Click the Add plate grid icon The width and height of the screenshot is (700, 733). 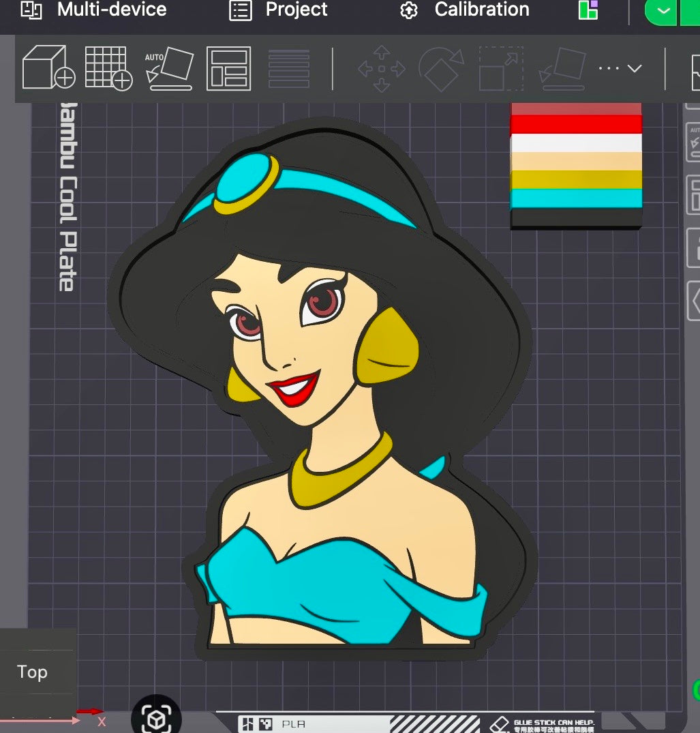109,68
